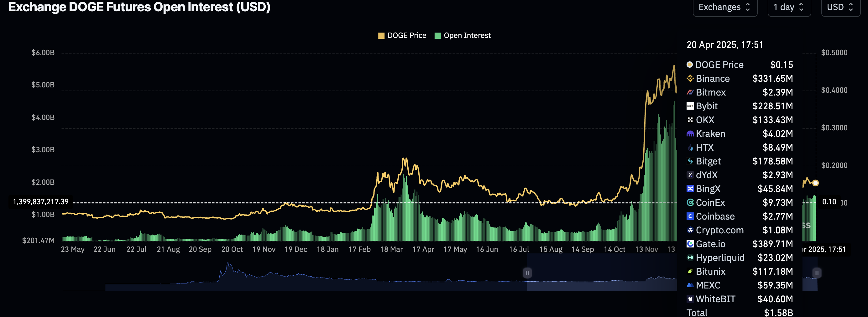Click the Bitget exchange icon
The height and width of the screenshot is (317, 868).
coord(690,161)
